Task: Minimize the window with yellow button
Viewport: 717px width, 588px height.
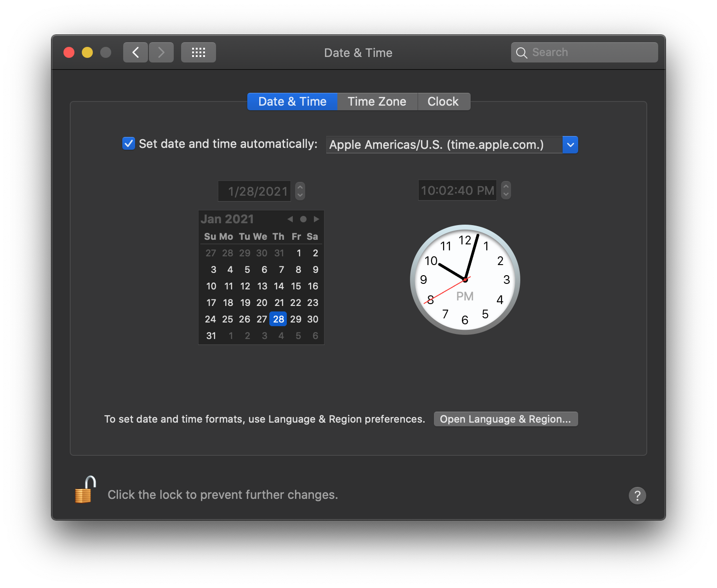Action: click(x=87, y=52)
